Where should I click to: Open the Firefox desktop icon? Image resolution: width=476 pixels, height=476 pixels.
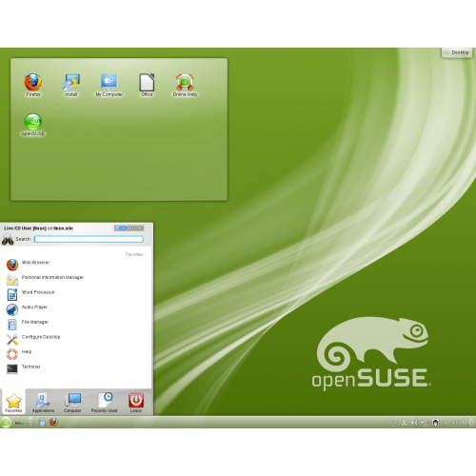click(33, 85)
